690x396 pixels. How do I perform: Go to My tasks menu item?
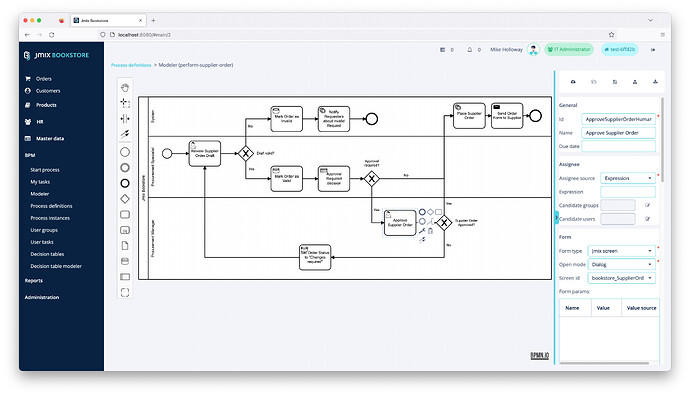tap(40, 182)
